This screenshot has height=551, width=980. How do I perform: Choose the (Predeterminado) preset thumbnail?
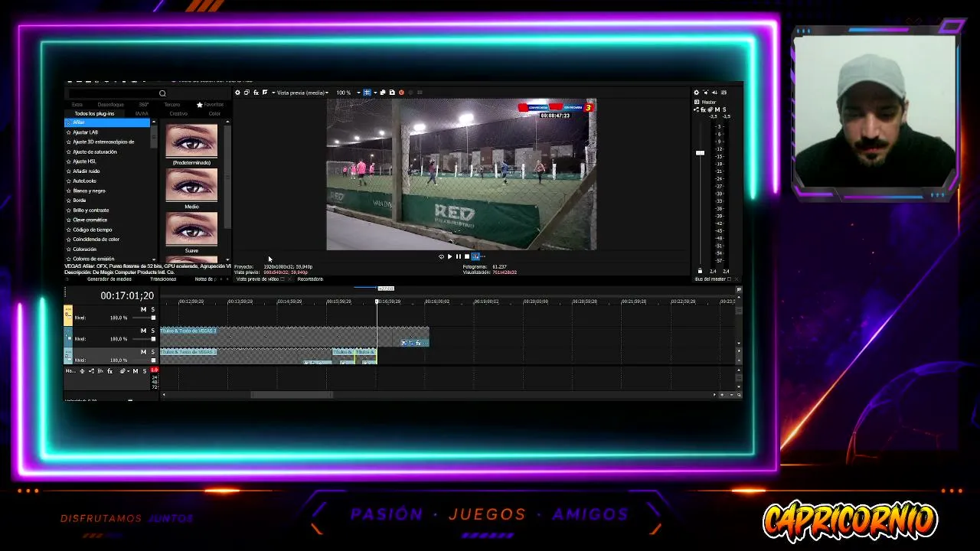(x=191, y=141)
